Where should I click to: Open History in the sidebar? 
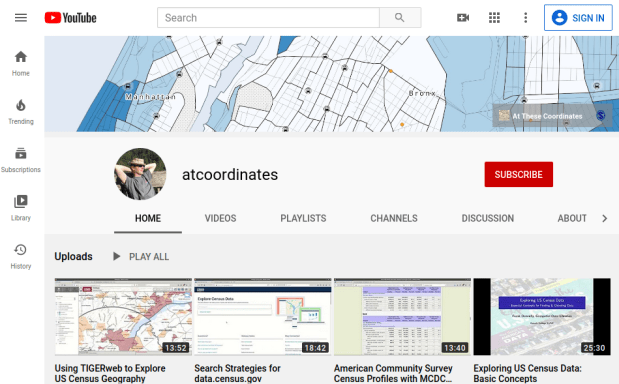pyautogui.click(x=21, y=256)
